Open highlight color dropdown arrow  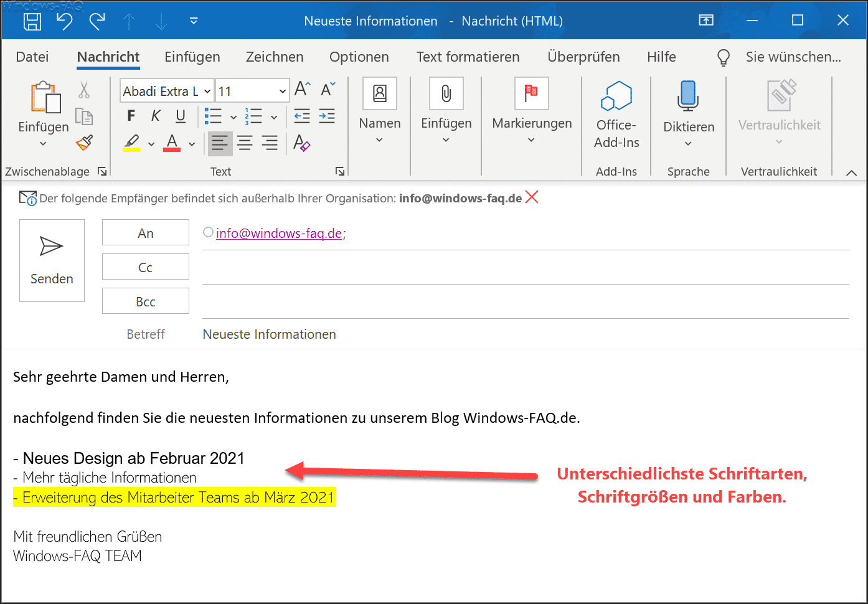click(x=151, y=144)
